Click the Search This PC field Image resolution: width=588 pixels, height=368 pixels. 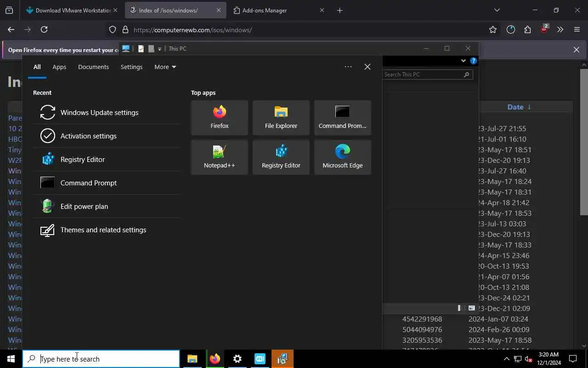(x=428, y=74)
